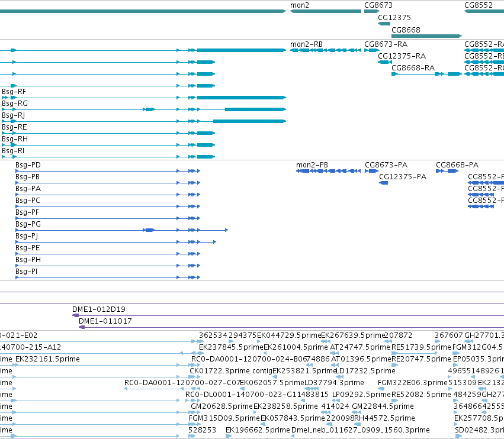Click the Bsg-PA protein label
This screenshot has height=439, width=504.
[x=28, y=189]
